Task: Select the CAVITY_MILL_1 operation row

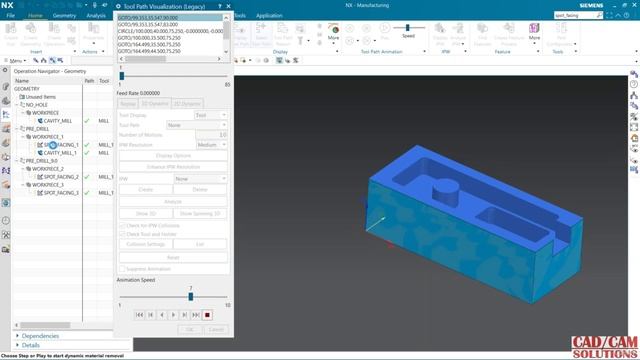Action: (60, 153)
